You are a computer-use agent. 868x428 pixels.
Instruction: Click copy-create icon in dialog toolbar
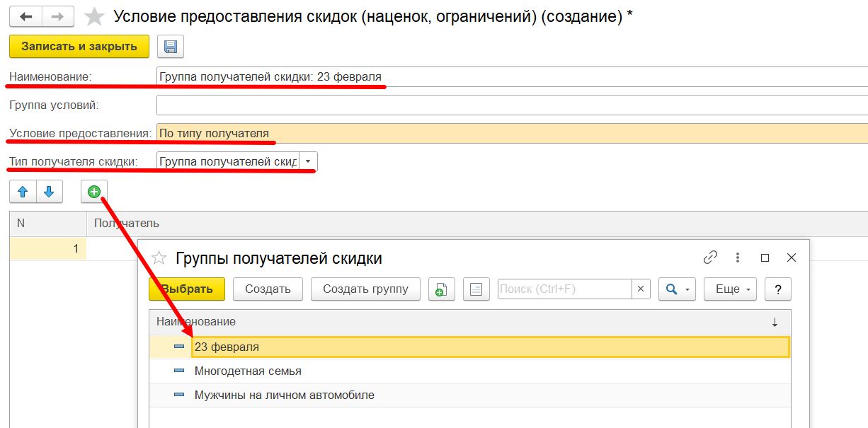pos(441,289)
